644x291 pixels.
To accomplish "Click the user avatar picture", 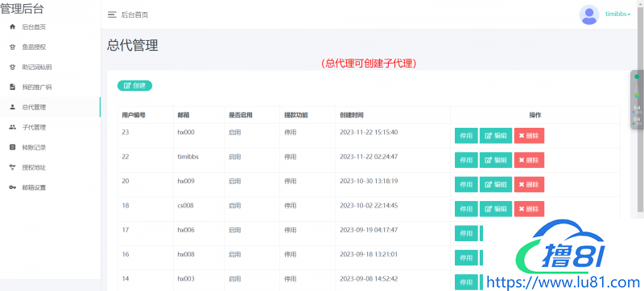I will tap(589, 14).
